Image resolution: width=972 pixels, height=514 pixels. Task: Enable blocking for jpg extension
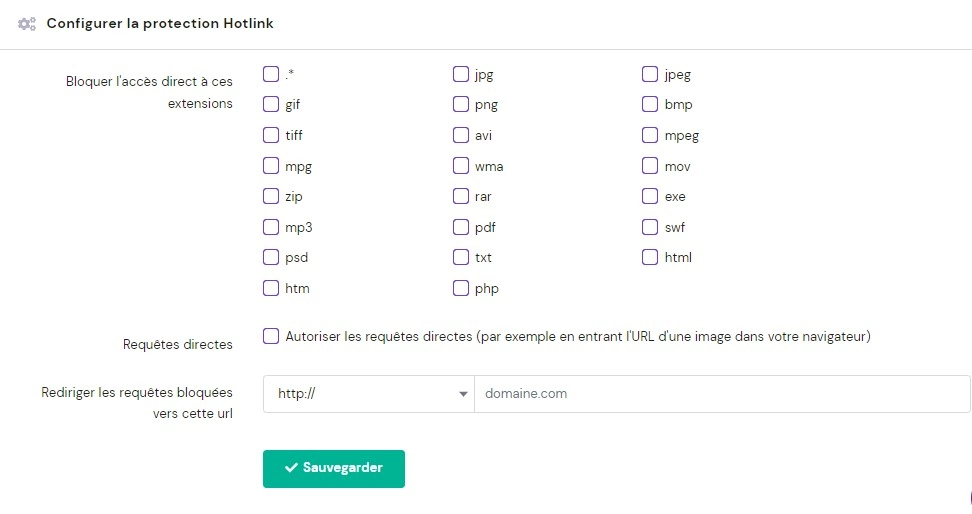click(x=461, y=73)
